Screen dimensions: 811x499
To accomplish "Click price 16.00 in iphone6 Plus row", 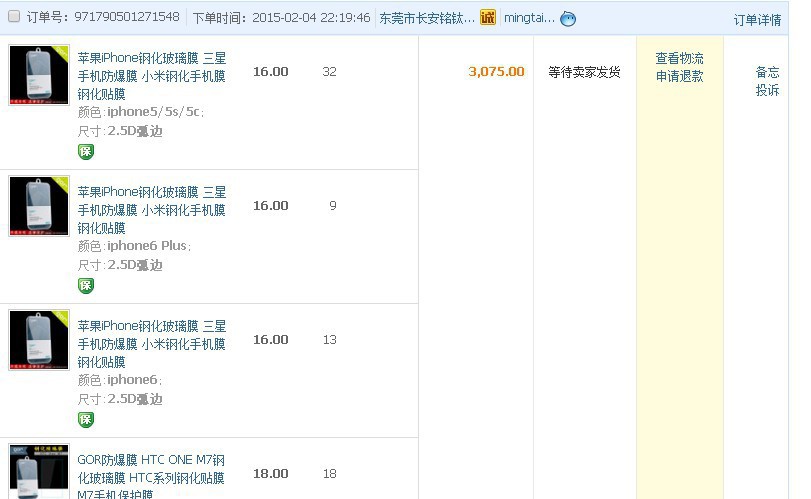I will 271,205.
